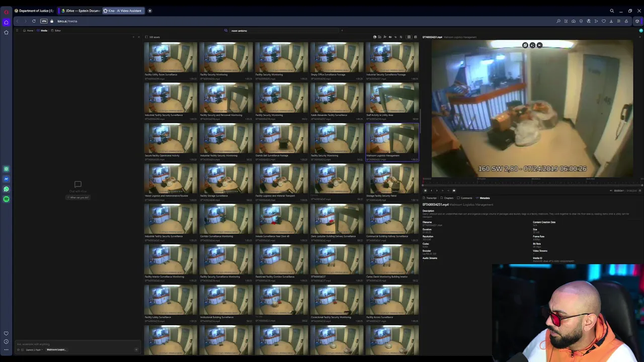Click the 'Mailroom Logisti...' context chip
Viewport: 644px width, 362px height.
56,350
